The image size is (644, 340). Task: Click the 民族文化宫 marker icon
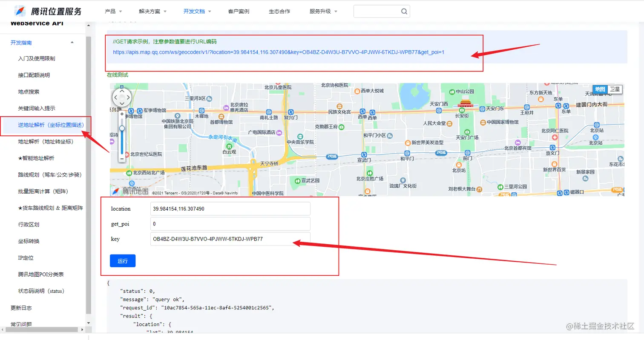pos(339,106)
